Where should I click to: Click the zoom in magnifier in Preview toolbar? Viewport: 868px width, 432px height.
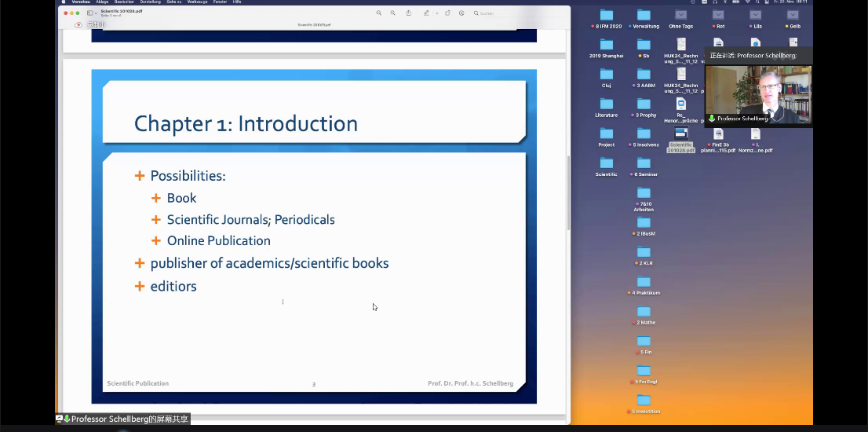[392, 13]
